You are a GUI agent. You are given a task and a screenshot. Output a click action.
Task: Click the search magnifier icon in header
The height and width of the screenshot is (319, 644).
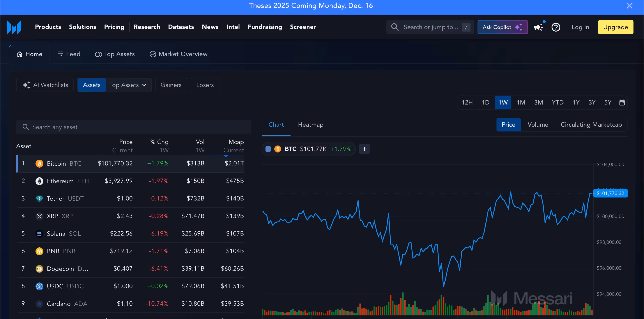(395, 27)
